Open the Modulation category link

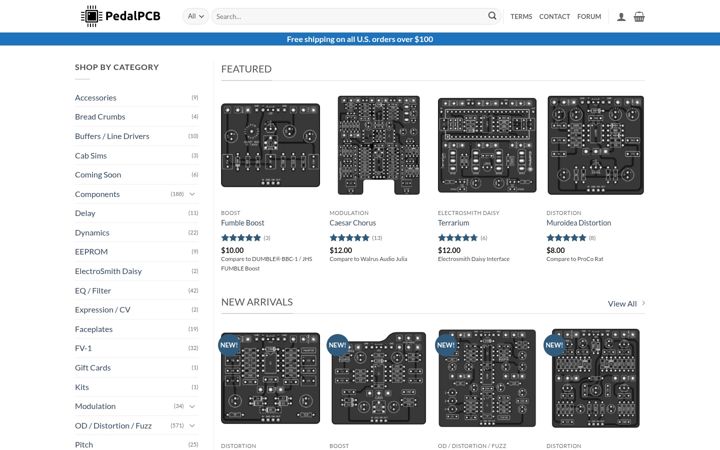(x=95, y=406)
